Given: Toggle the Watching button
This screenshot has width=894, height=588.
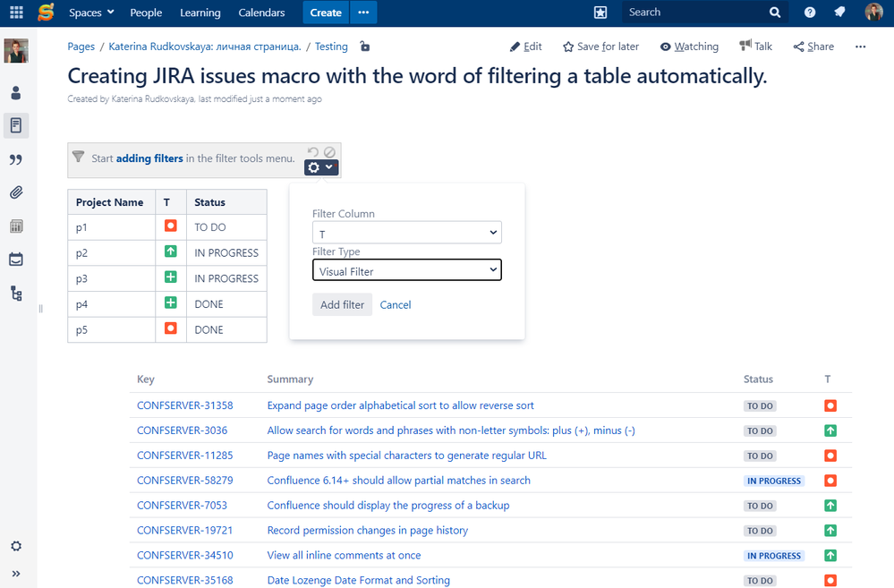Looking at the screenshot, I should click(x=689, y=47).
